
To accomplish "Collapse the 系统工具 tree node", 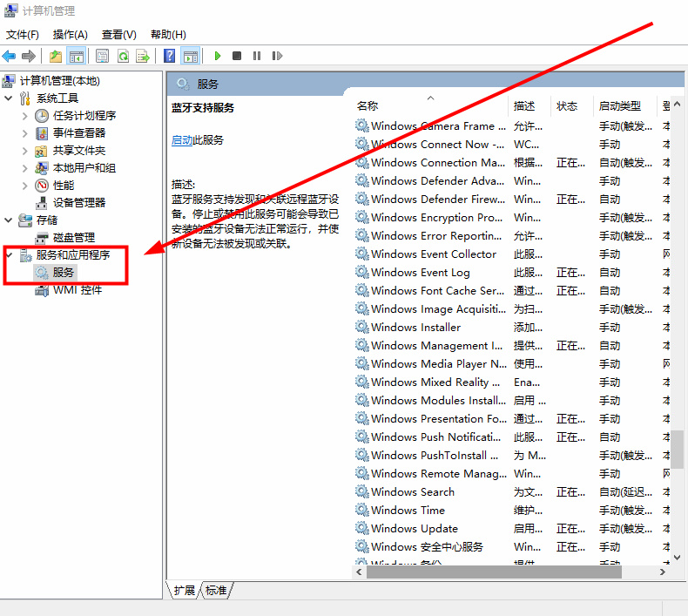I will click(9, 98).
